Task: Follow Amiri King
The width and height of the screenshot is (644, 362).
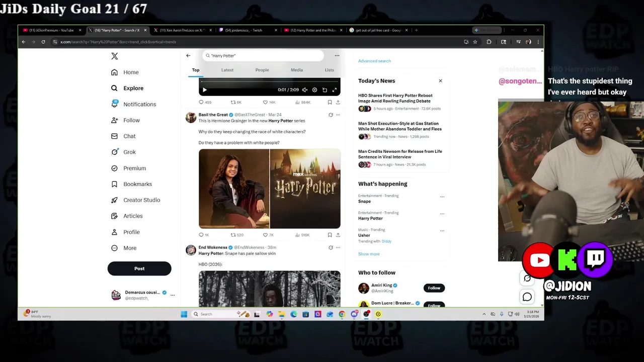Action: click(434, 288)
